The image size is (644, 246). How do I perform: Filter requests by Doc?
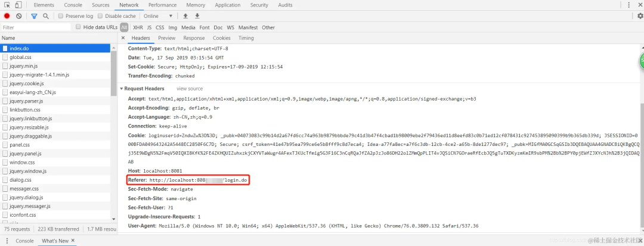point(218,27)
